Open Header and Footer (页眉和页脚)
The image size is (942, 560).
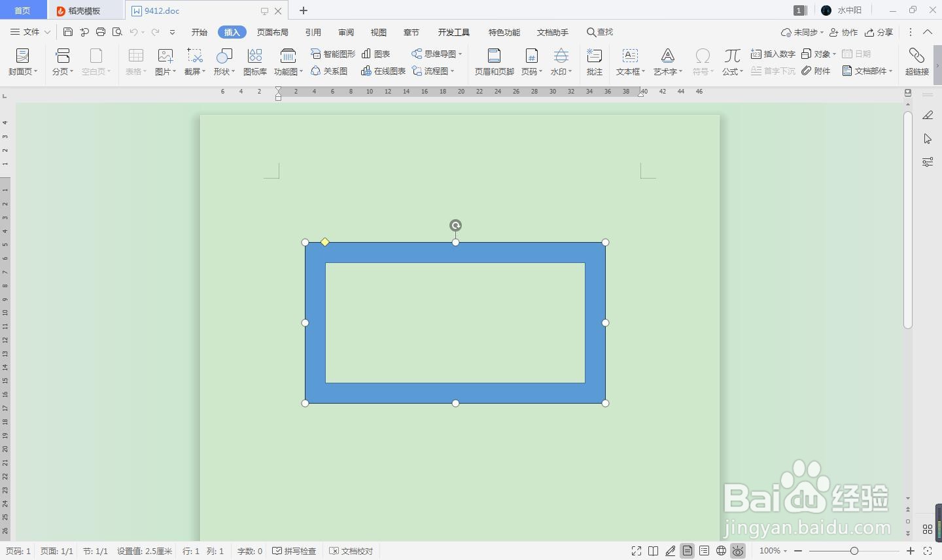pos(494,62)
